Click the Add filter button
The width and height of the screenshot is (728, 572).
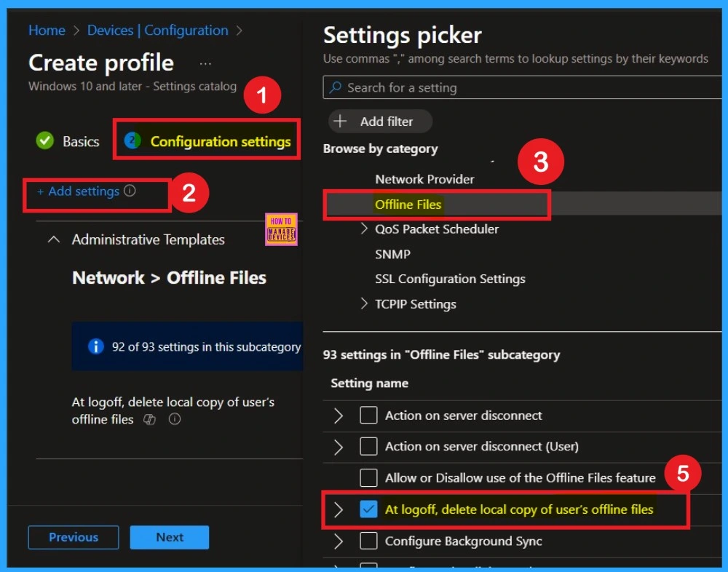tap(380, 122)
